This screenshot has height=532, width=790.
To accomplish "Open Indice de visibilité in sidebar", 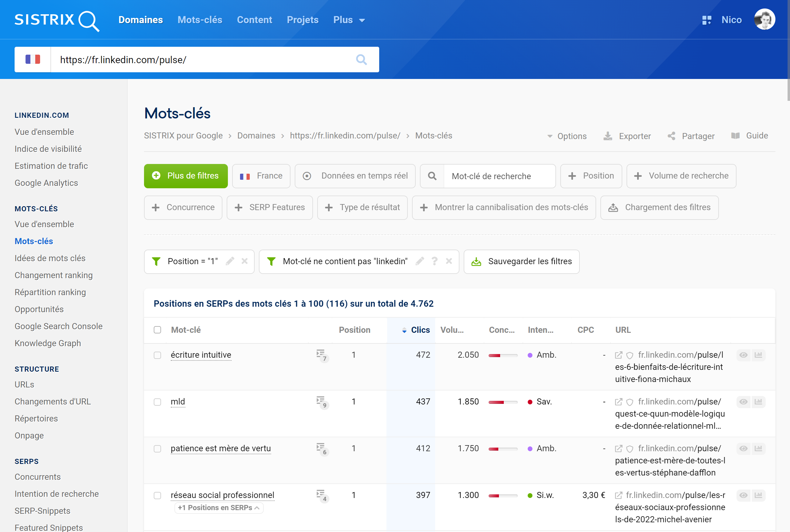I will tap(48, 149).
